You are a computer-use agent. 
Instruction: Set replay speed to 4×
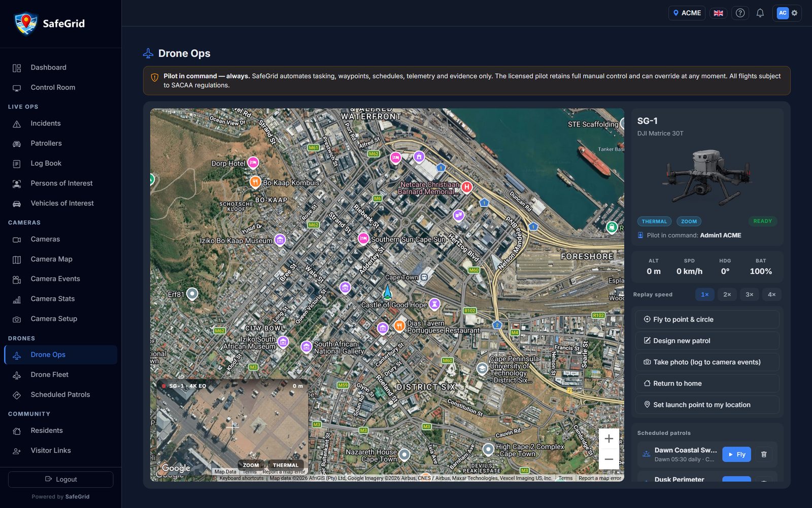pyautogui.click(x=772, y=295)
